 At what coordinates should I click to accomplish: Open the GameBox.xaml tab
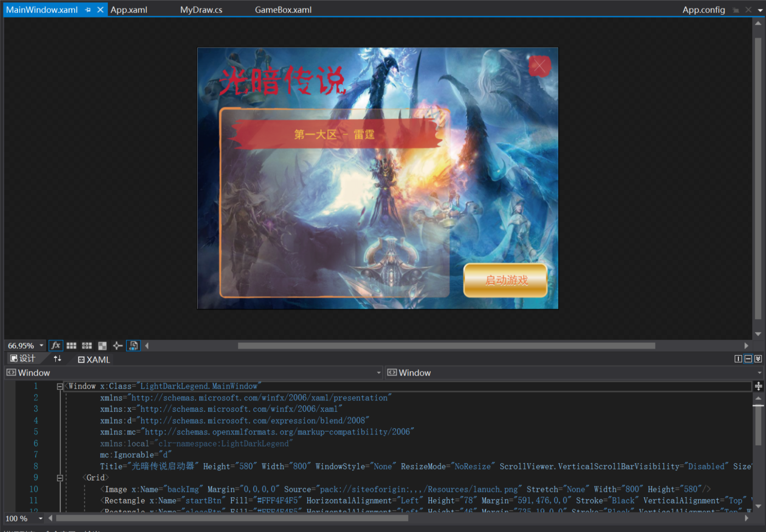point(283,10)
